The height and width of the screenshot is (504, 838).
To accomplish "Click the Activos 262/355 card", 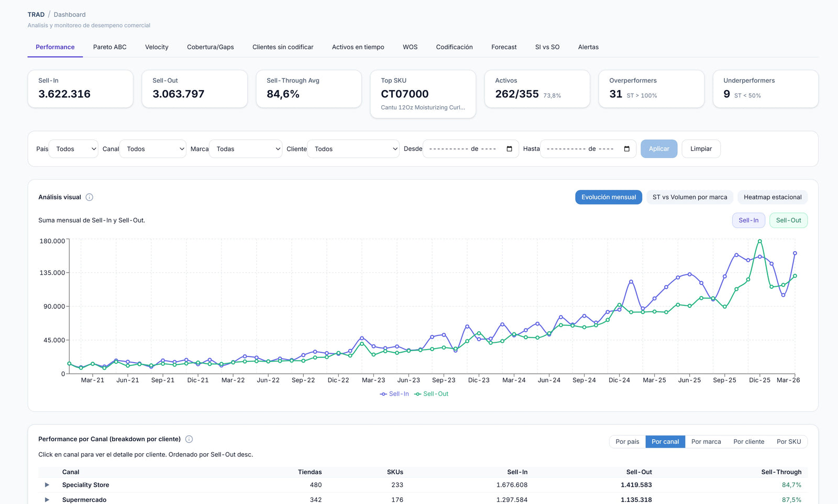I will click(537, 89).
